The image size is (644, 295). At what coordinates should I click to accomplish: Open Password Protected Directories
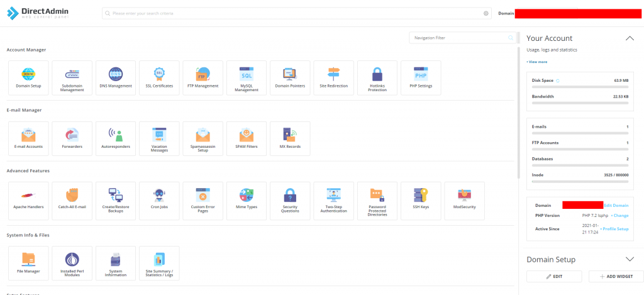point(377,201)
